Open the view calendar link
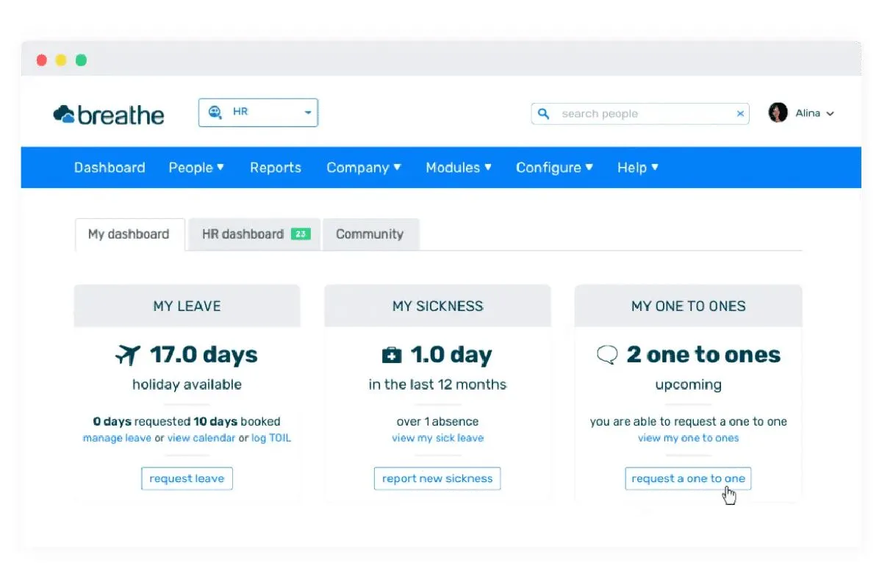 pyautogui.click(x=201, y=438)
